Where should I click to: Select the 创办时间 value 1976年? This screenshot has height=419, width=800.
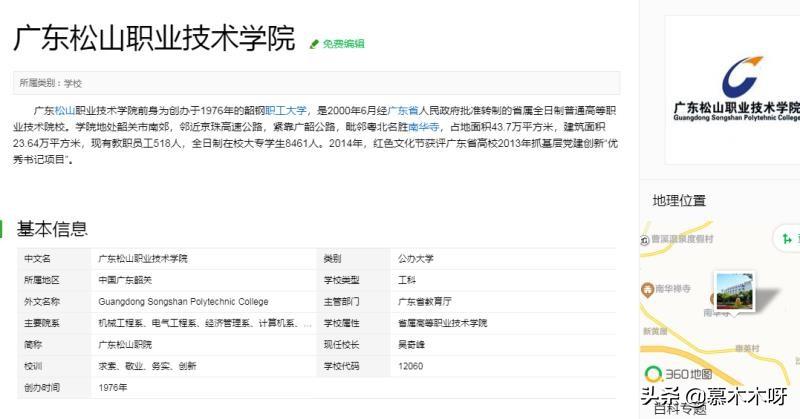point(113,387)
